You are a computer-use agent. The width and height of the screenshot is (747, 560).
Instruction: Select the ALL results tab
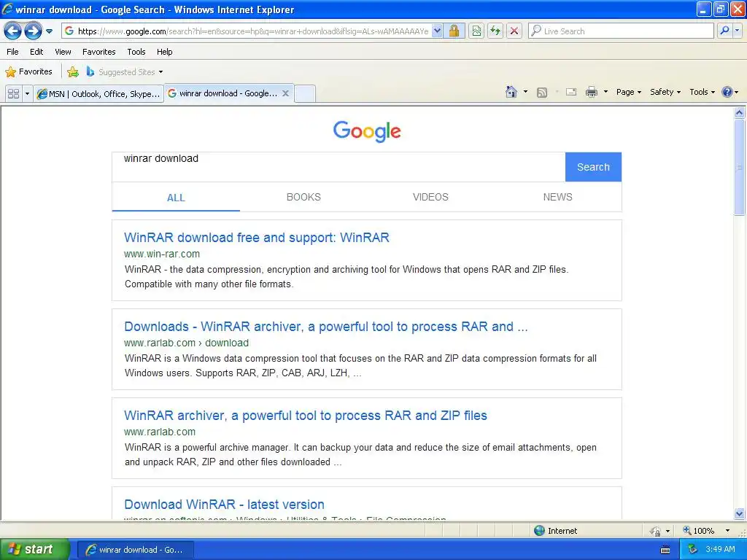click(176, 198)
